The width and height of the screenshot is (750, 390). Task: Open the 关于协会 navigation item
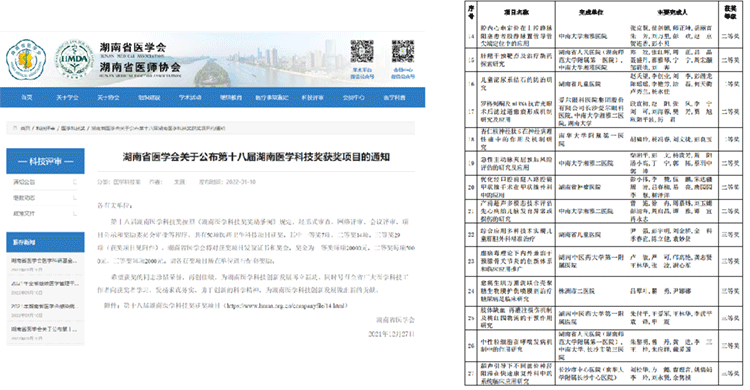coord(108,98)
